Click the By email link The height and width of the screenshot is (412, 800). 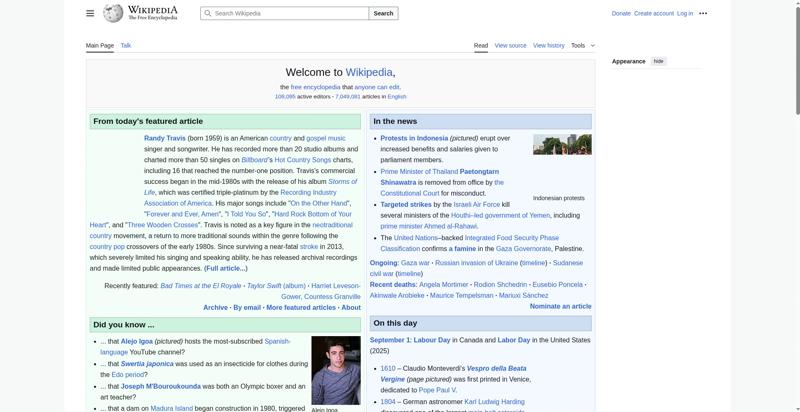coord(247,307)
